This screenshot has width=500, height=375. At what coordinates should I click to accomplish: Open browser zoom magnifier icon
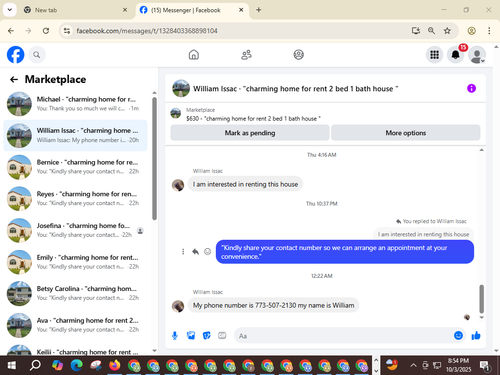click(431, 31)
